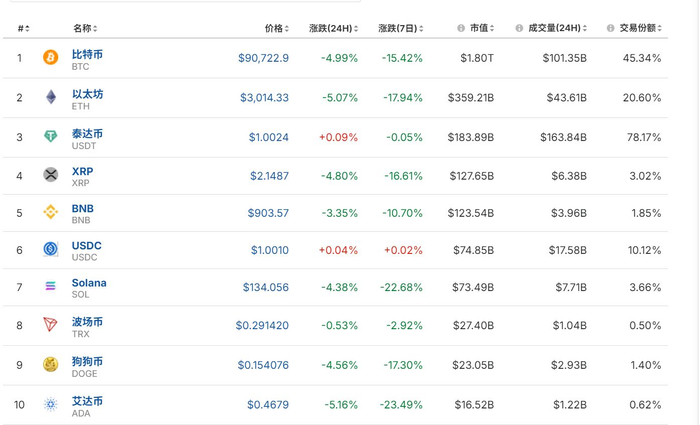The height and width of the screenshot is (425, 700).
Task: Open the 波场币 coin link
Action: tap(87, 322)
